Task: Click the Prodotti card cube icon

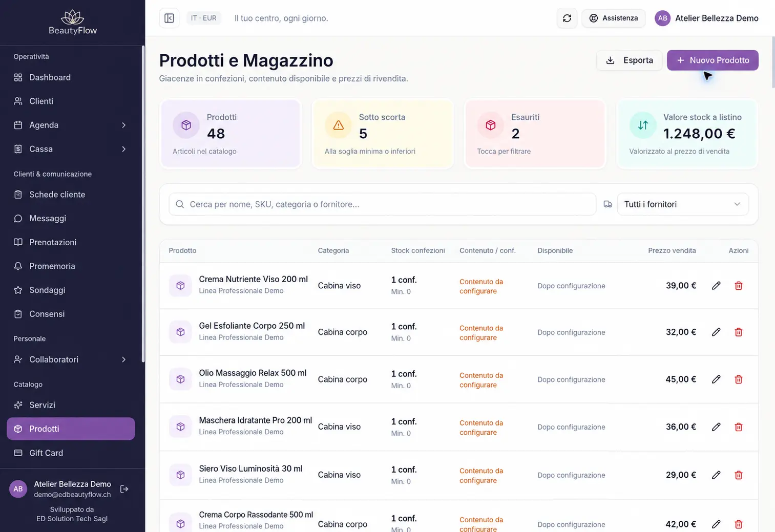Action: pos(186,125)
